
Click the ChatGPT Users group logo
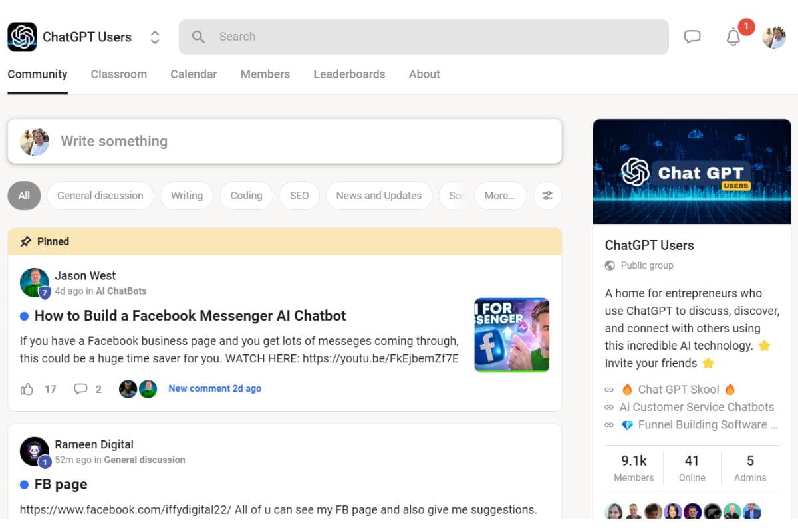point(22,37)
